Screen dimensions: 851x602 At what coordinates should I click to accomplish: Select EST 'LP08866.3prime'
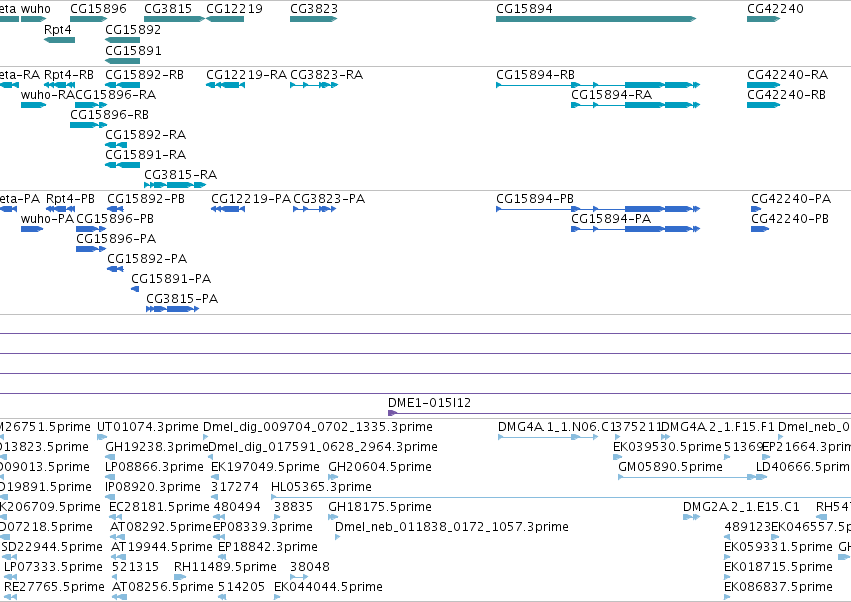154,467
